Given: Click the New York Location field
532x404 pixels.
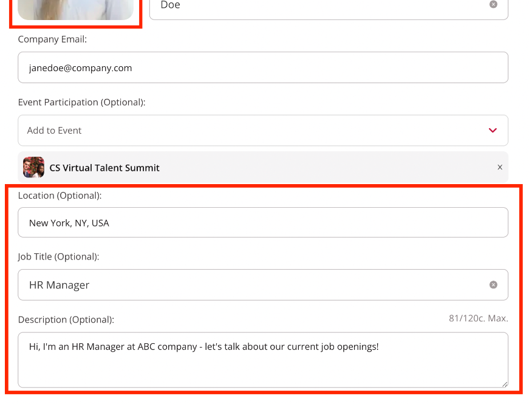Looking at the screenshot, I should [262, 222].
